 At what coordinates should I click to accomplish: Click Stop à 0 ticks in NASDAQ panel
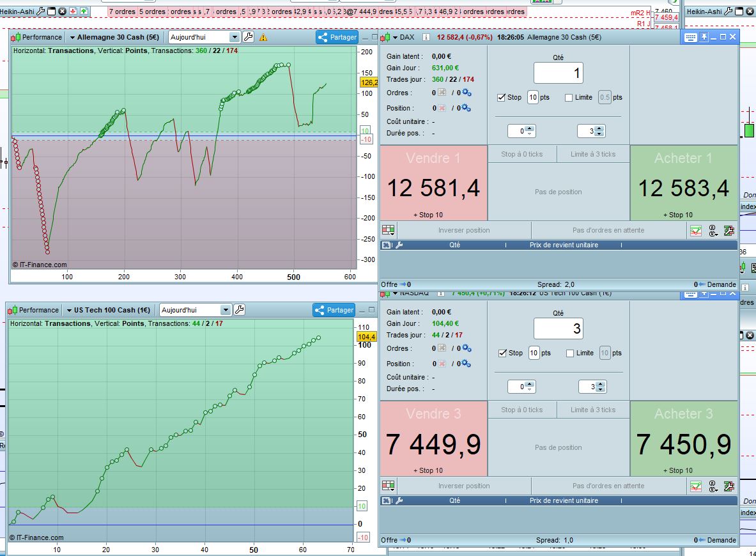click(521, 410)
